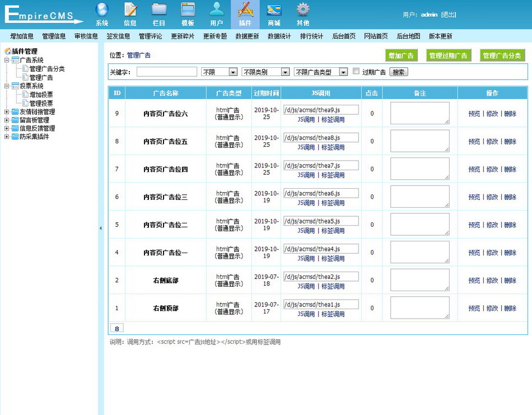Viewport: 532px width, 415px height.
Task: Open the 用户 person icon
Action: [x=217, y=10]
